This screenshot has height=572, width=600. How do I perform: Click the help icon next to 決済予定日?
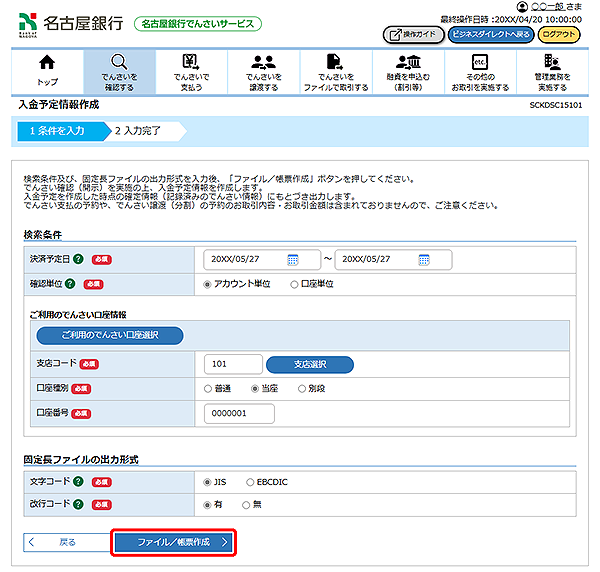click(x=77, y=259)
